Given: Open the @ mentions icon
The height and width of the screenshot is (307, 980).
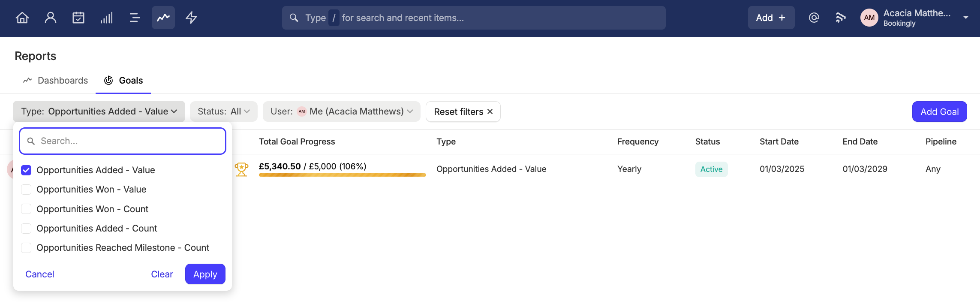Looking at the screenshot, I should [814, 18].
